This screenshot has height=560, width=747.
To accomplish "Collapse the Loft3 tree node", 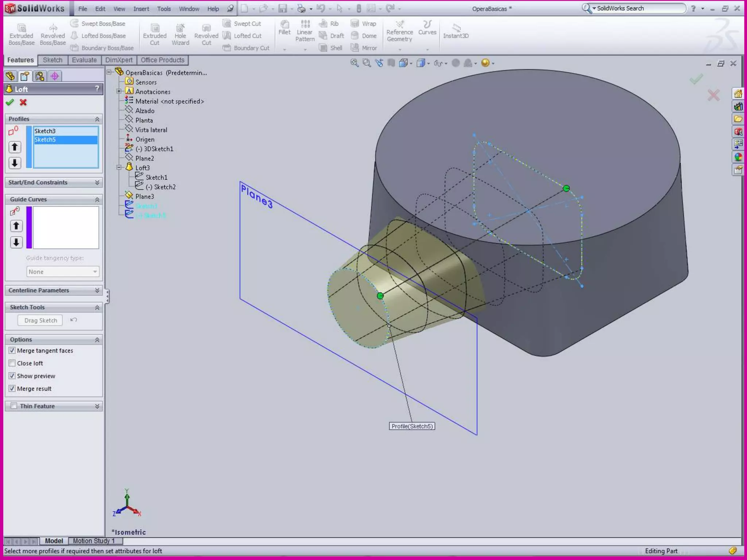I will [119, 168].
